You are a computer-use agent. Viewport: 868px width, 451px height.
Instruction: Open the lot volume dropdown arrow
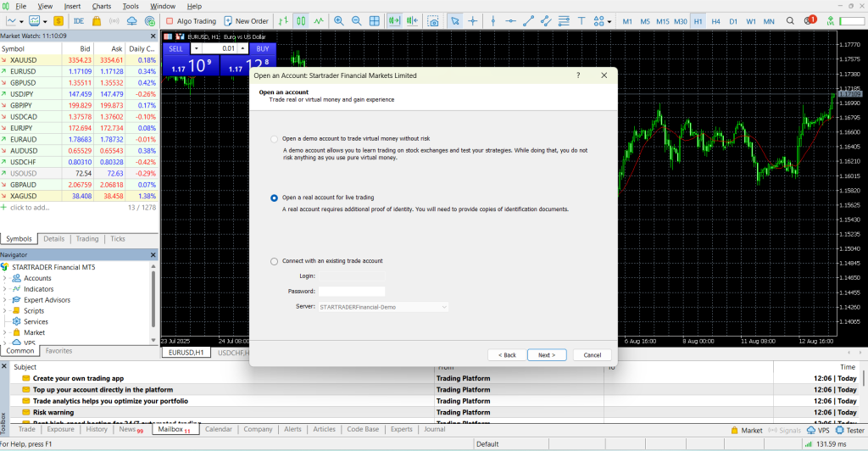pyautogui.click(x=196, y=48)
